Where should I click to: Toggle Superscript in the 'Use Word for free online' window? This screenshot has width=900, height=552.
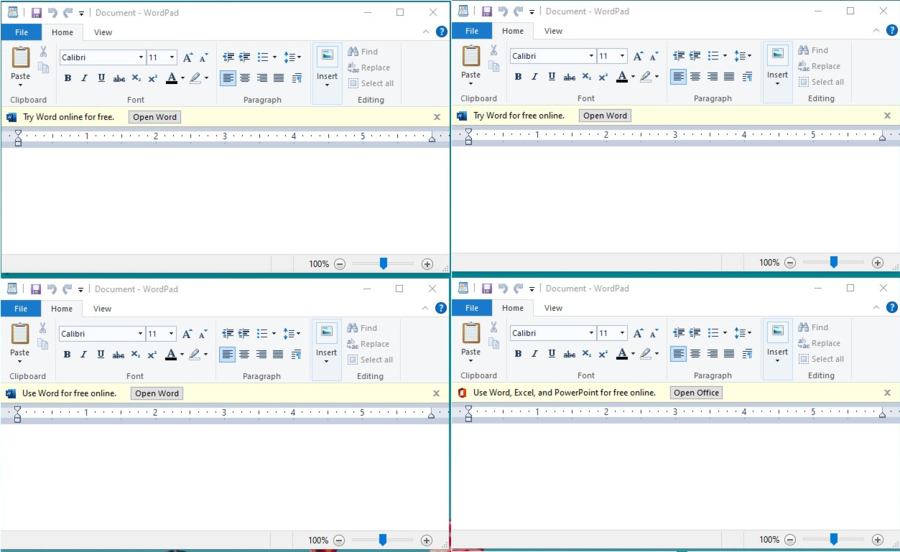tap(152, 355)
